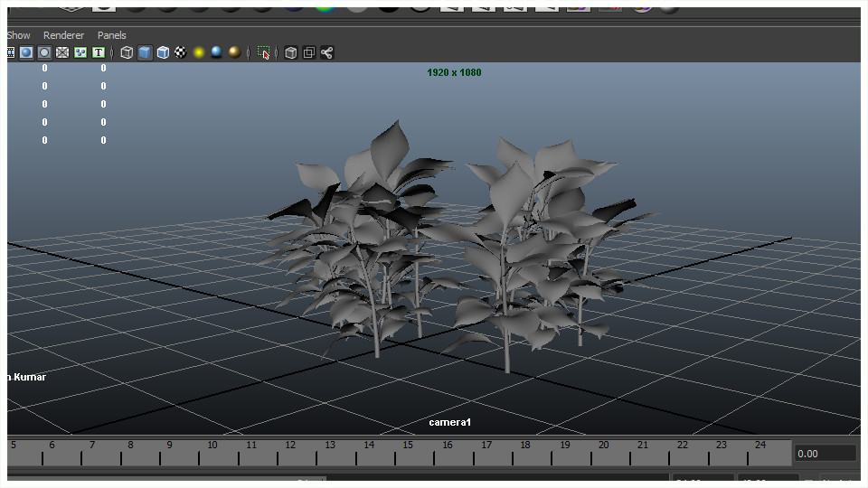Toggle isolate select icon

pos(264,52)
